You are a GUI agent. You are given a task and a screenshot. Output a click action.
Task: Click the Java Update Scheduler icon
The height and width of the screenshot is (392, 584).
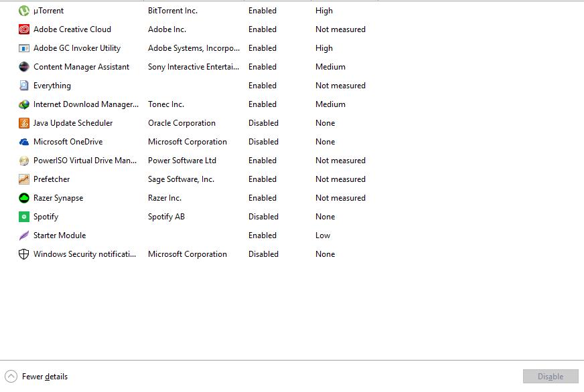(24, 123)
